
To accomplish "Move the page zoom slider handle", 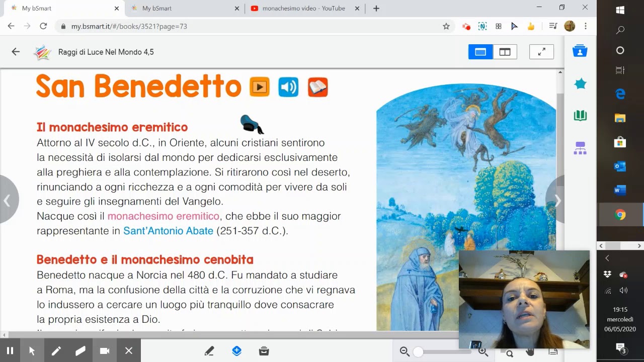I will coord(418,352).
